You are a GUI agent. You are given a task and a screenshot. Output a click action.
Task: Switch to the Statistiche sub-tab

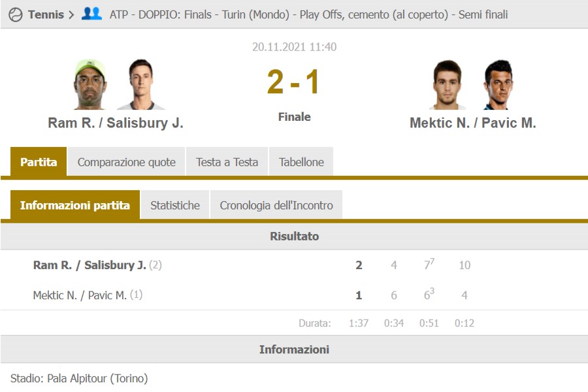(x=175, y=205)
